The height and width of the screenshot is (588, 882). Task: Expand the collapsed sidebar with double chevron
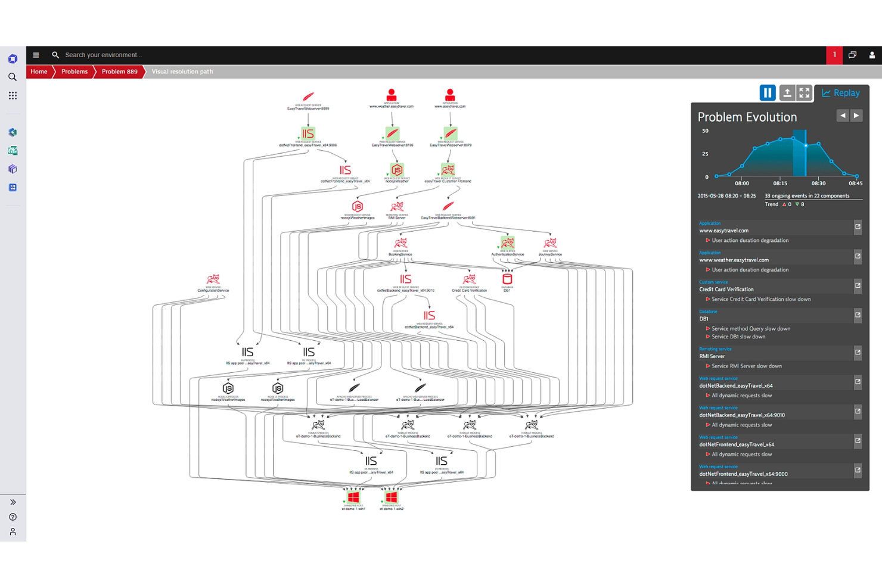13,502
